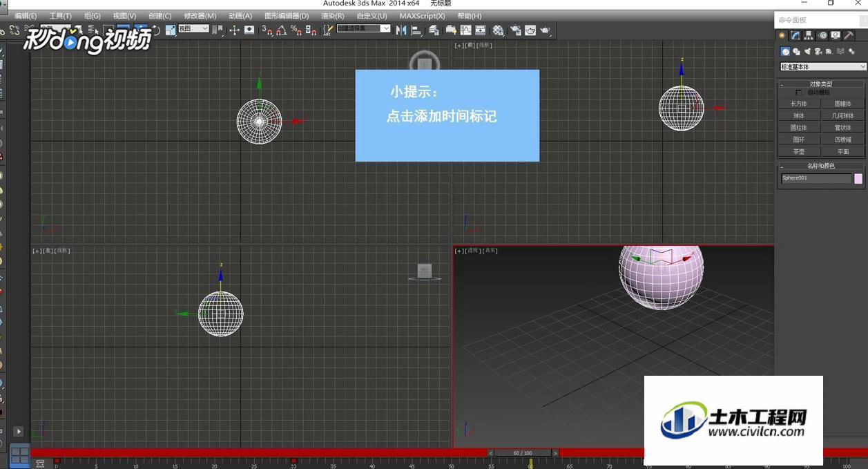Viewport: 868px width, 469px height.
Task: Open the 创建(C) menu
Action: (160, 16)
